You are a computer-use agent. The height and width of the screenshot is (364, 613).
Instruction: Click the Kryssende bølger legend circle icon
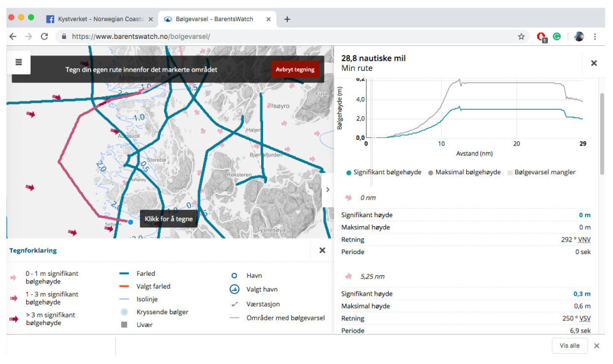pos(125,312)
